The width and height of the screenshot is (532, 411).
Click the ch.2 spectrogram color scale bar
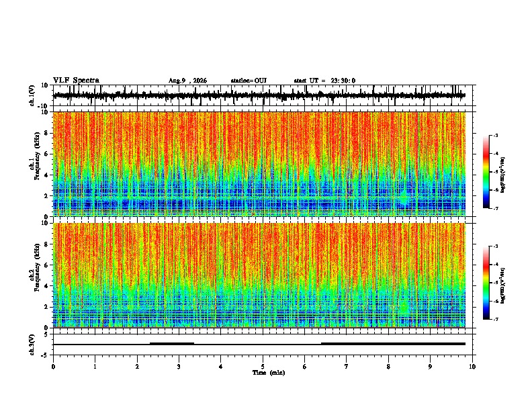click(x=486, y=283)
